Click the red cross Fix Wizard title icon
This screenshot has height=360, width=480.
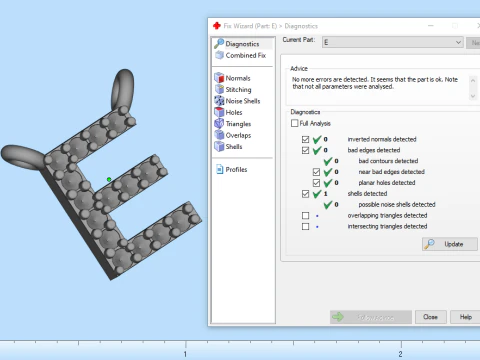point(217,26)
